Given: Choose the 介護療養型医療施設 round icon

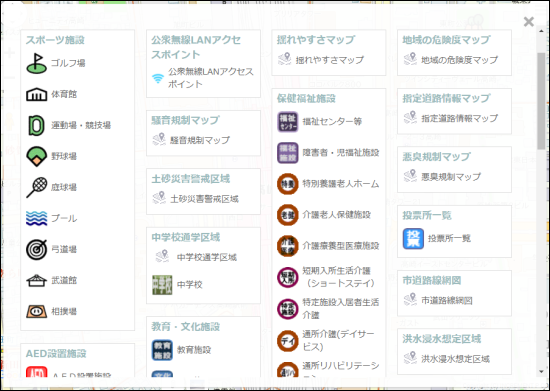Looking at the screenshot, I should pos(288,246).
